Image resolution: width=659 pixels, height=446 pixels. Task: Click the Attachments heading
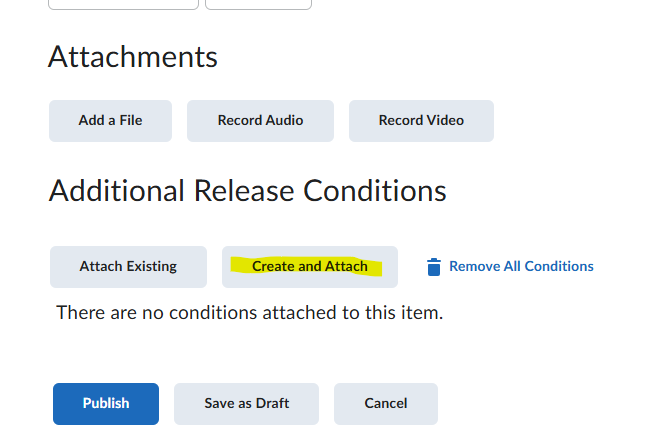(133, 57)
